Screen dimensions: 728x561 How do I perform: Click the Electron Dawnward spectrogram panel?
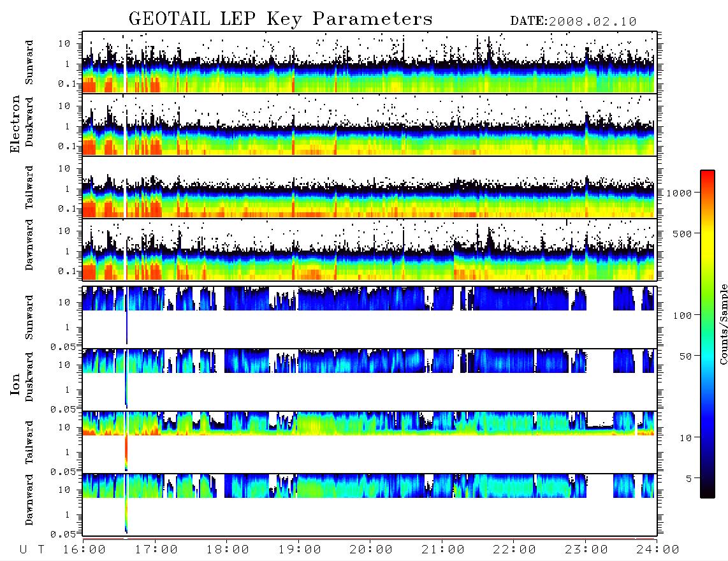[370, 249]
